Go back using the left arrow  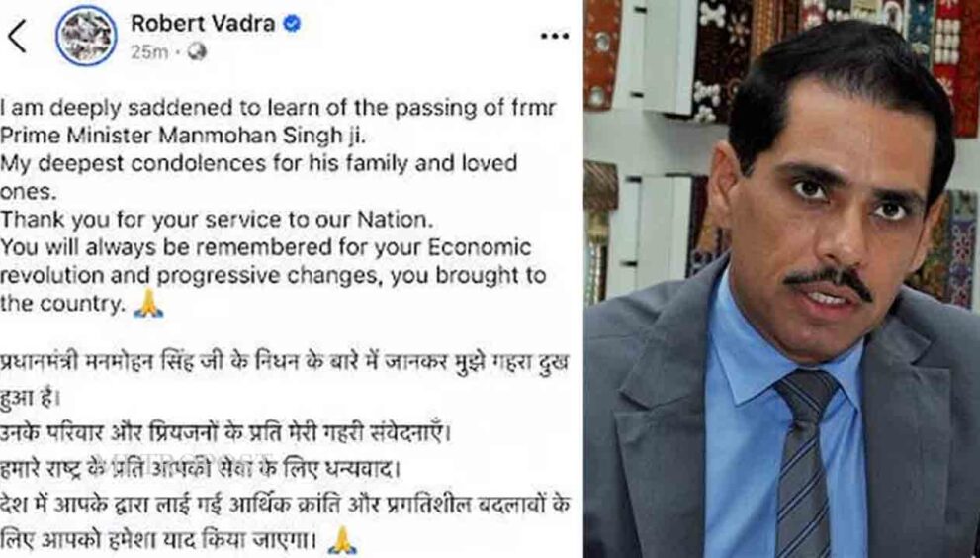click(16, 36)
